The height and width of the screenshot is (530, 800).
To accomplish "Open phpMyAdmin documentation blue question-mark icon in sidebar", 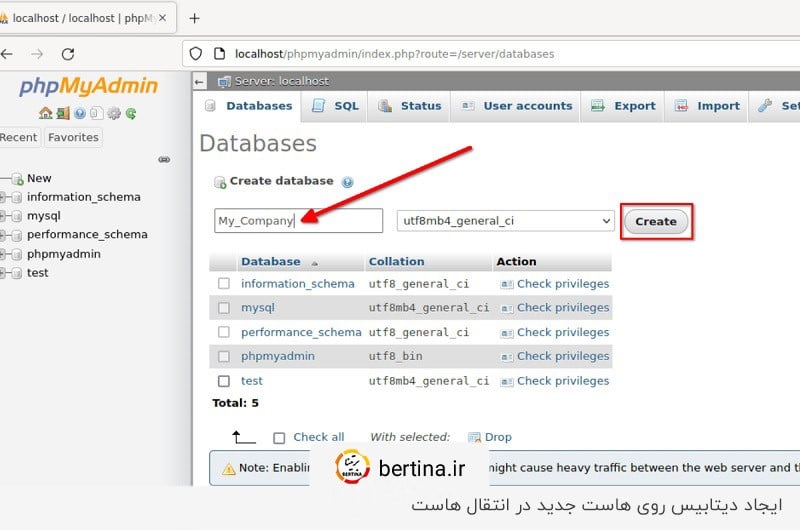I will pos(80,113).
